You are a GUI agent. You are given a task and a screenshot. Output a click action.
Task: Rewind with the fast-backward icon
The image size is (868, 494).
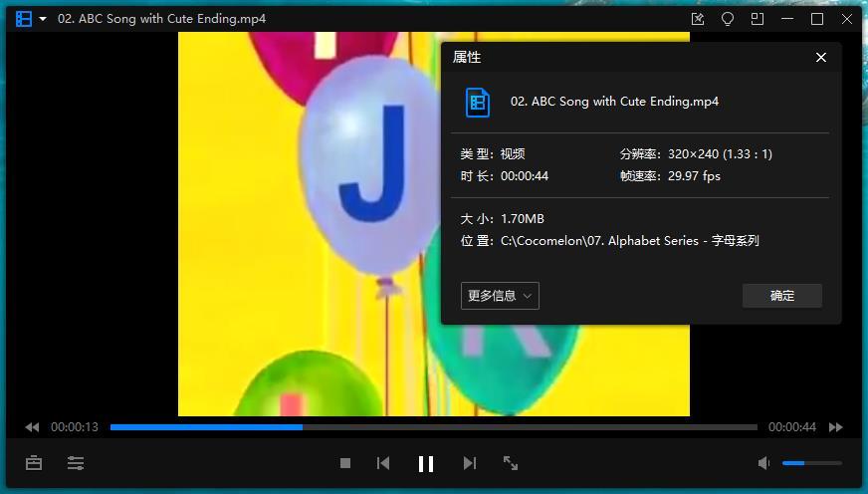[32, 427]
